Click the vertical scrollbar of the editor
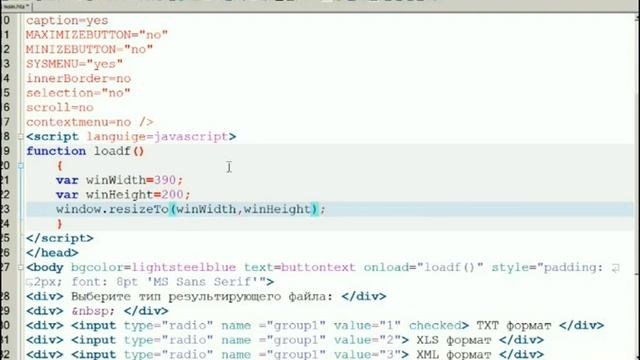Screen dimensions: 640x360 (637, 184)
